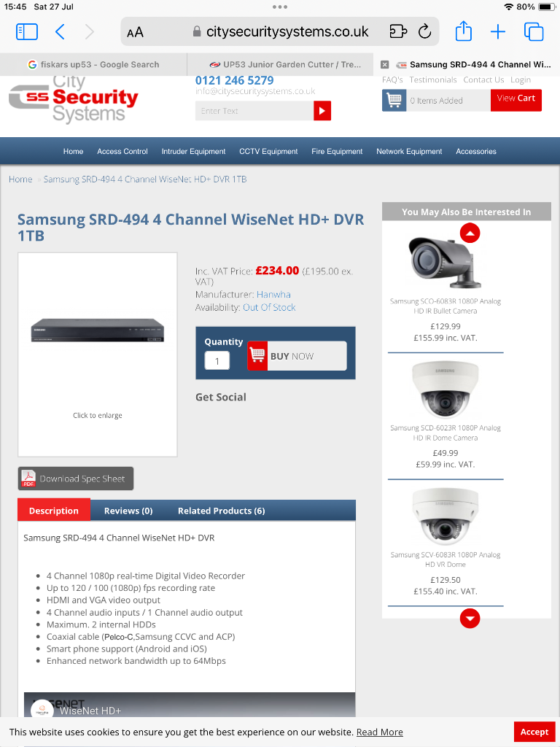
Task: Open CCTV Equipment in the navigation menu
Action: tap(268, 152)
